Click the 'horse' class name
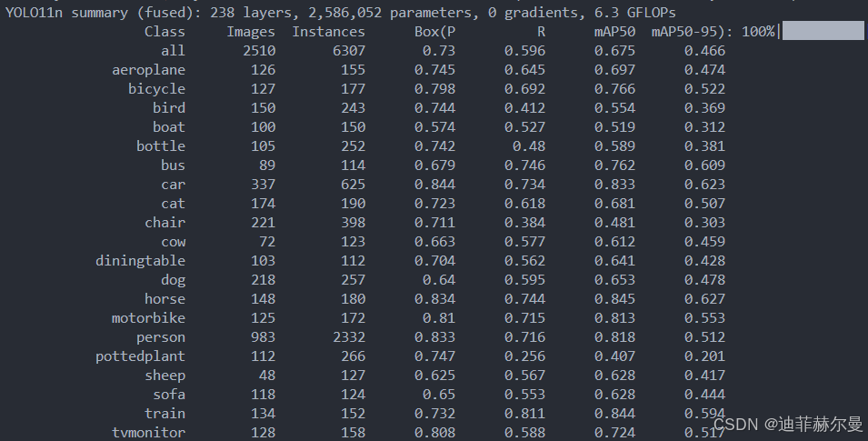The image size is (868, 441). 165,298
